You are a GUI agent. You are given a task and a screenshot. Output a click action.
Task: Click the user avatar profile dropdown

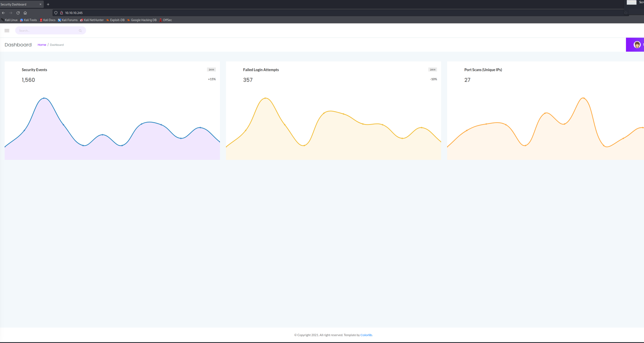tap(637, 45)
